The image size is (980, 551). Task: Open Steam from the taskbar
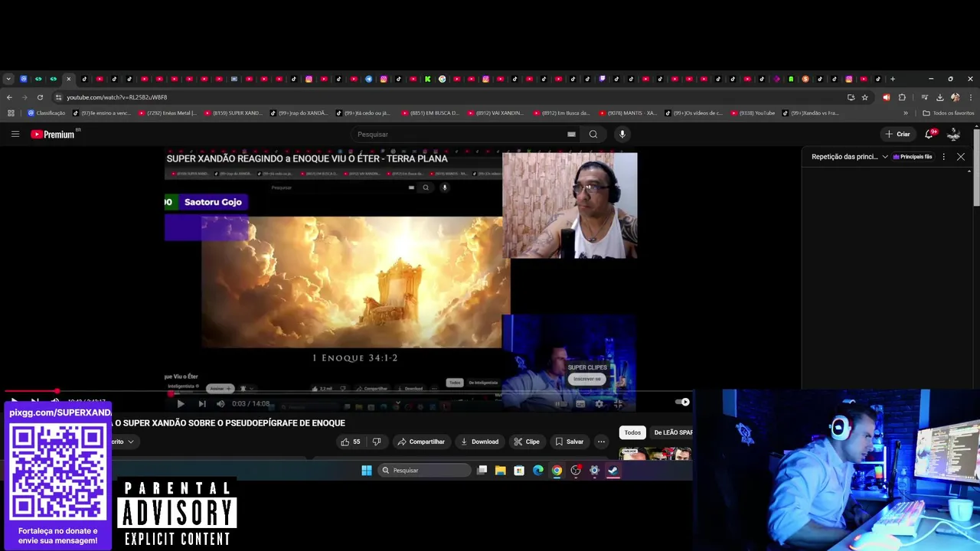click(x=613, y=471)
